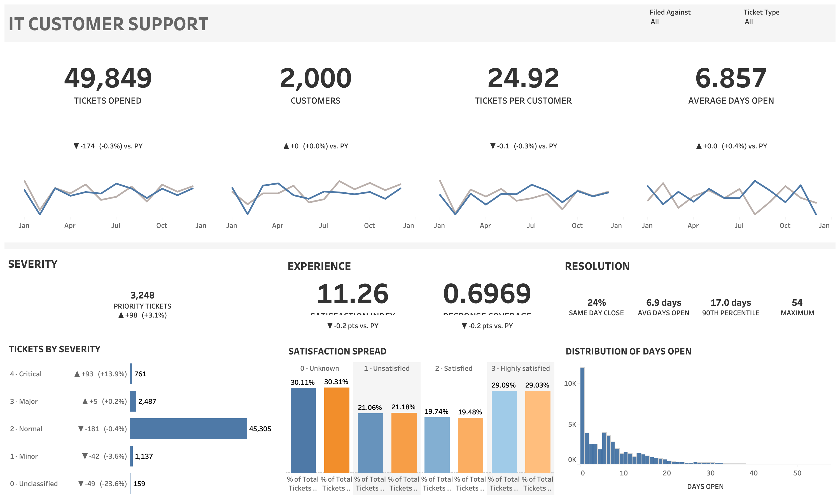Select the 2 - Normal severity row label

(x=26, y=429)
